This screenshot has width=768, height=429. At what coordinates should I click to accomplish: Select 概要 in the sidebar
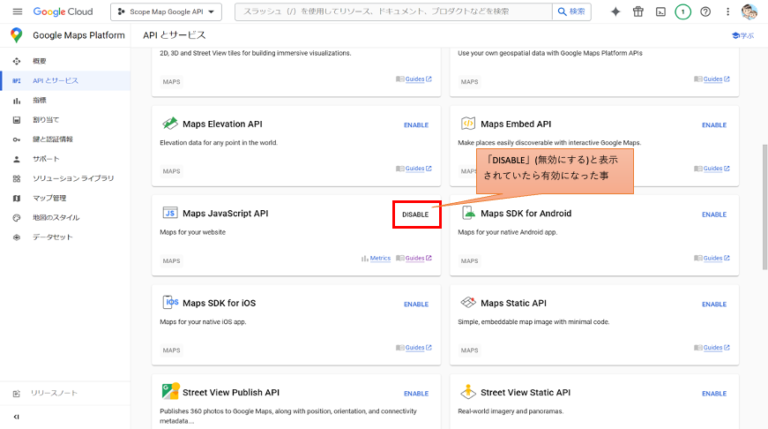pyautogui.click(x=40, y=61)
